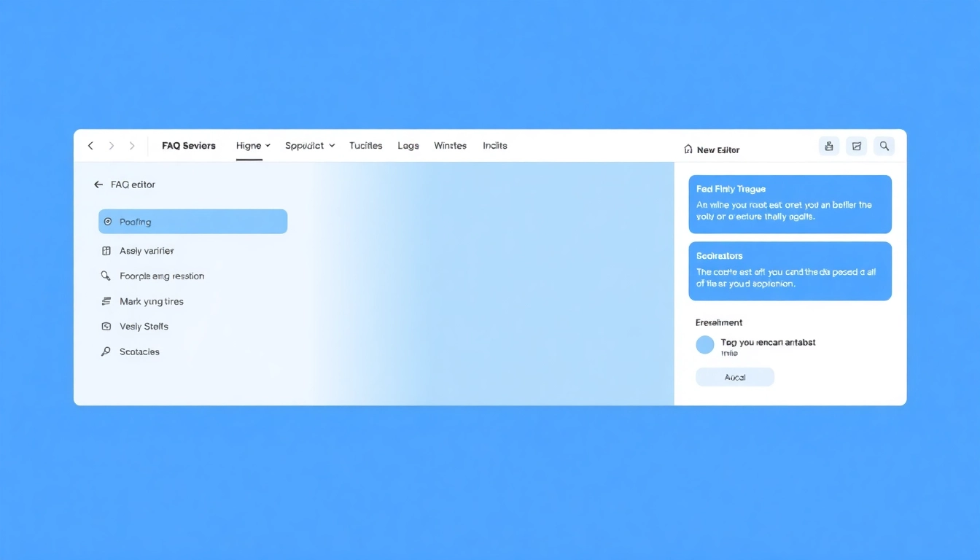Click the person icon button in top bar
This screenshot has width=980, height=560.
click(x=829, y=147)
